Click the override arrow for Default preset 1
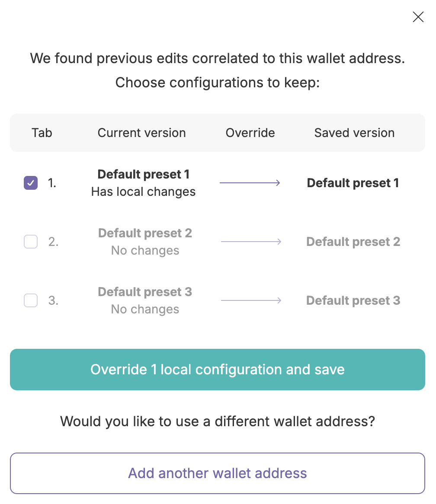 [250, 182]
